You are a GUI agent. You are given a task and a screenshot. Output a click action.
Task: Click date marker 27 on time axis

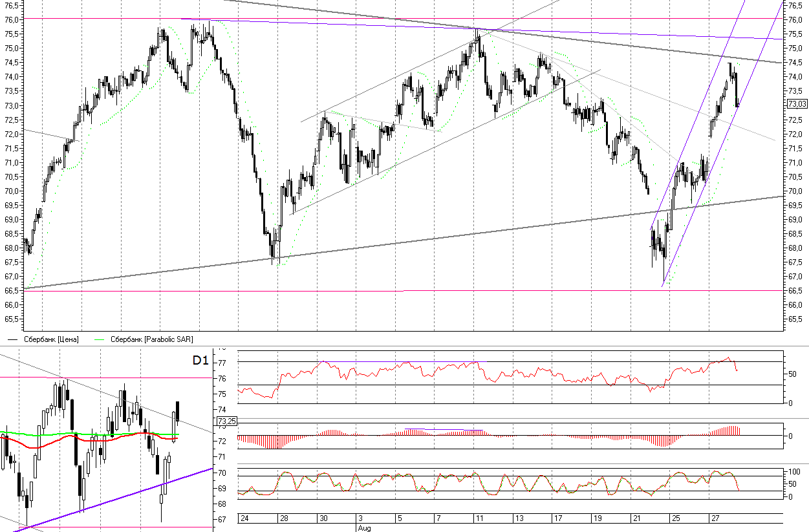click(x=715, y=518)
